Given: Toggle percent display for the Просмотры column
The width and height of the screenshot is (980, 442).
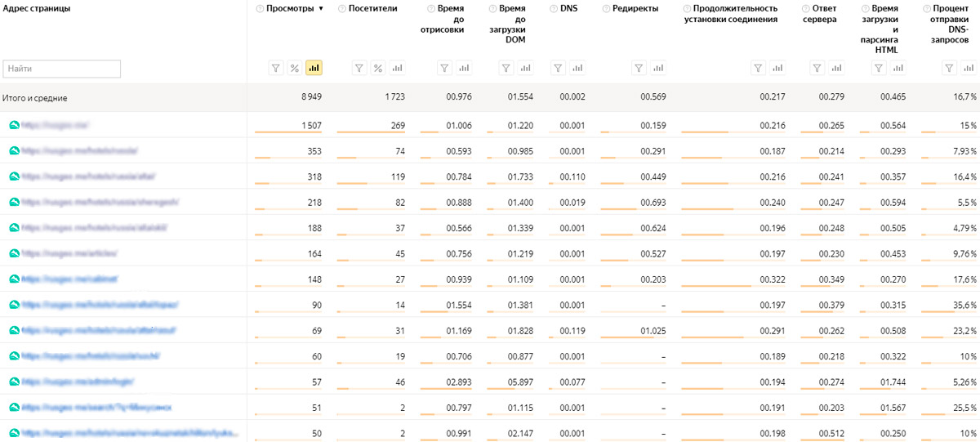Looking at the screenshot, I should point(294,69).
